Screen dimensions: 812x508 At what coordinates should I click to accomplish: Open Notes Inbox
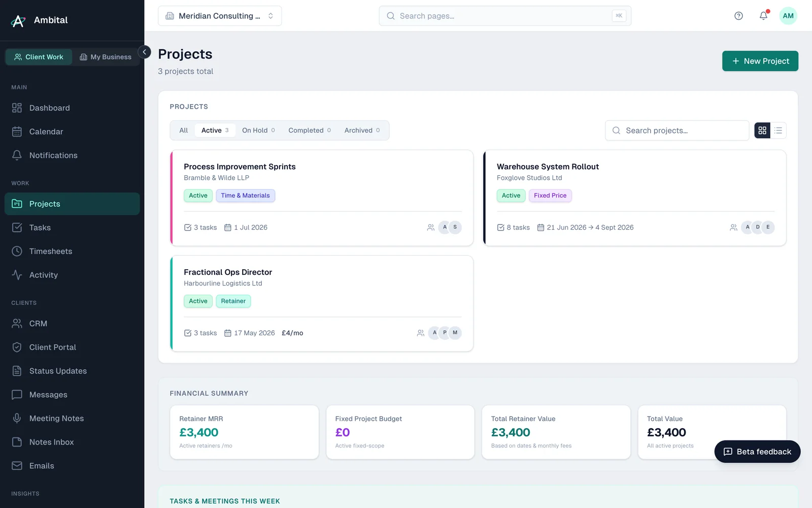pos(72,442)
